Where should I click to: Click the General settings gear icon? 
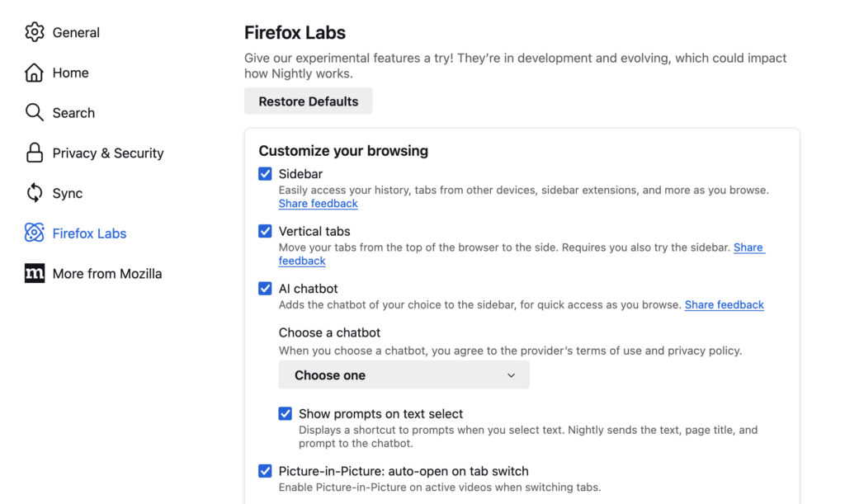click(35, 32)
